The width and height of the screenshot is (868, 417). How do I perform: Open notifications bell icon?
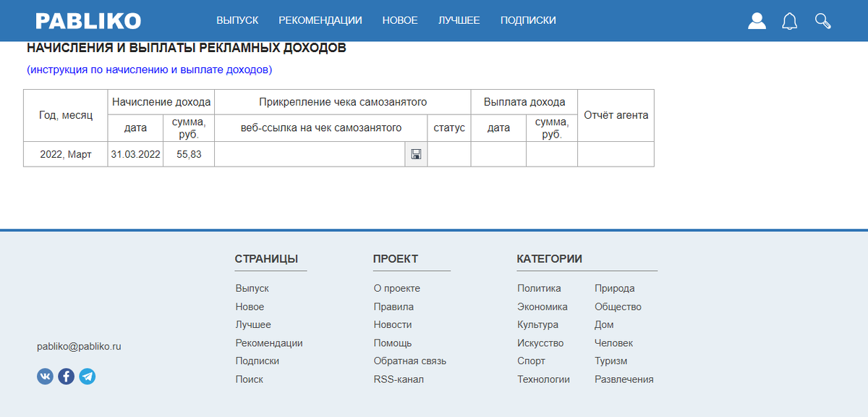(789, 21)
